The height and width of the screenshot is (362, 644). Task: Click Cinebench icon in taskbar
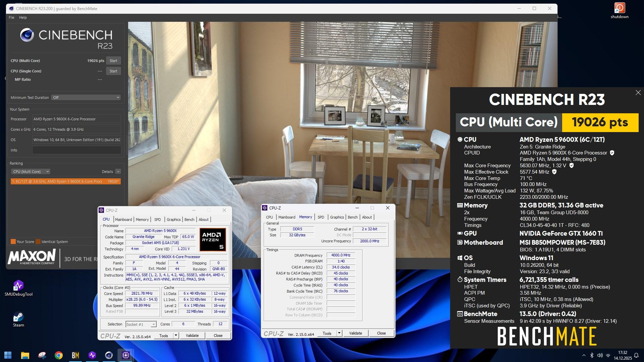click(x=109, y=355)
